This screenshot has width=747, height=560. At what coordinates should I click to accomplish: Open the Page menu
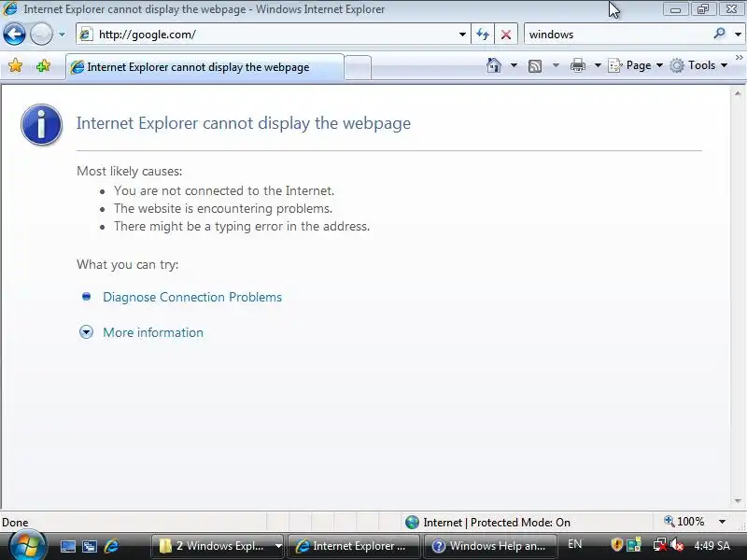tap(636, 65)
